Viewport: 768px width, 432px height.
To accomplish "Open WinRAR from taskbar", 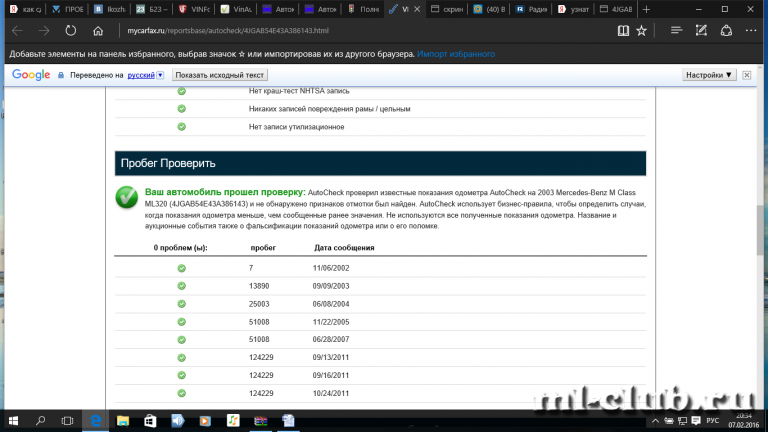I will coord(261,421).
